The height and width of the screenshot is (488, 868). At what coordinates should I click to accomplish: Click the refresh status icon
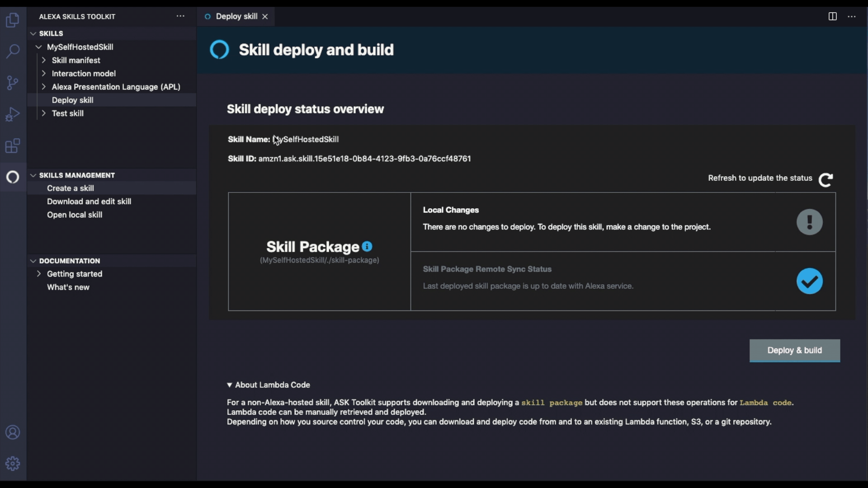[826, 179]
